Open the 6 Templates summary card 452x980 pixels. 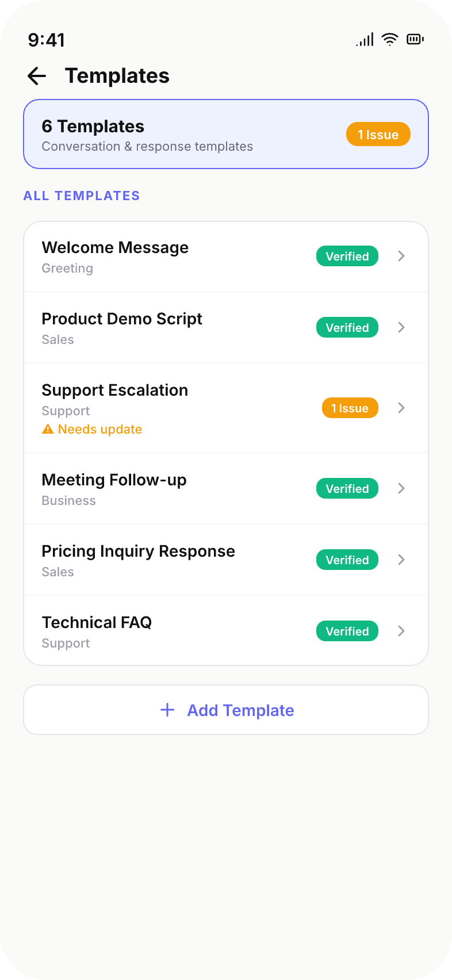[x=226, y=134]
